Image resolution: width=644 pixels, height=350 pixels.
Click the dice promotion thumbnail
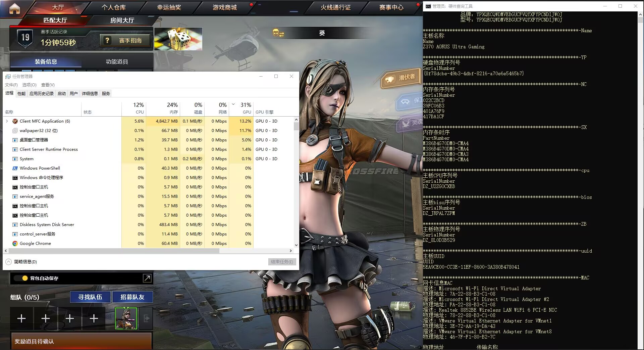[178, 39]
